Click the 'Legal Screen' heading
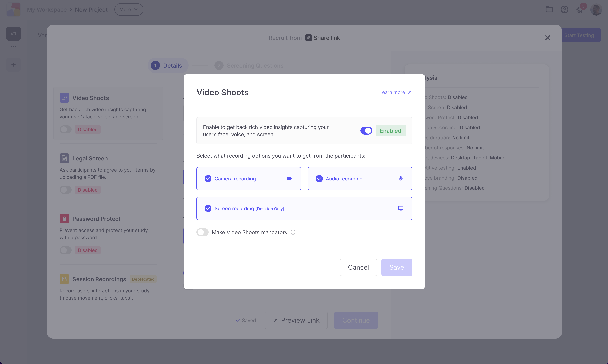The image size is (608, 364). click(90, 158)
